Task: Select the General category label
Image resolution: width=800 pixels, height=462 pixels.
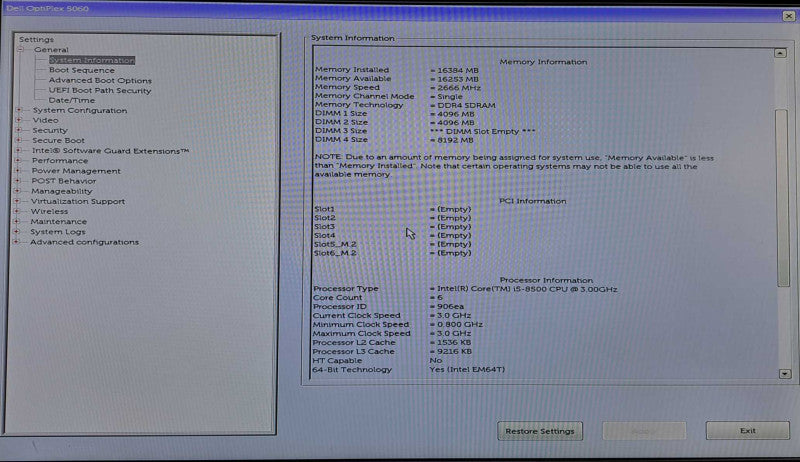Action: pyautogui.click(x=51, y=49)
